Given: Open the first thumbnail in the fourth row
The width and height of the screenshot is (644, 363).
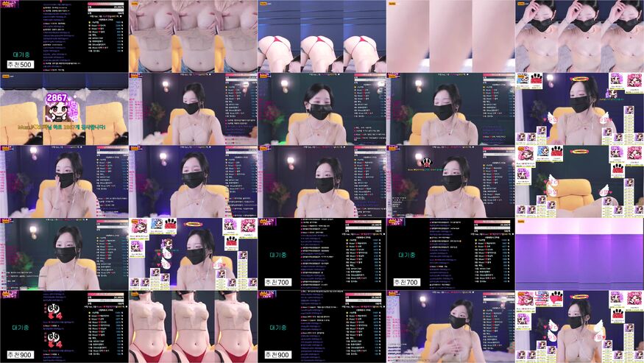Looking at the screenshot, I should pos(64,253).
